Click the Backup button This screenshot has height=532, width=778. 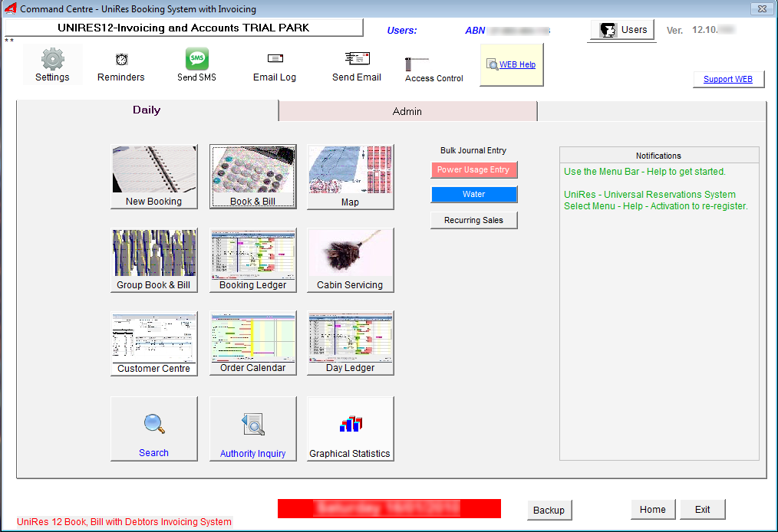549,511
